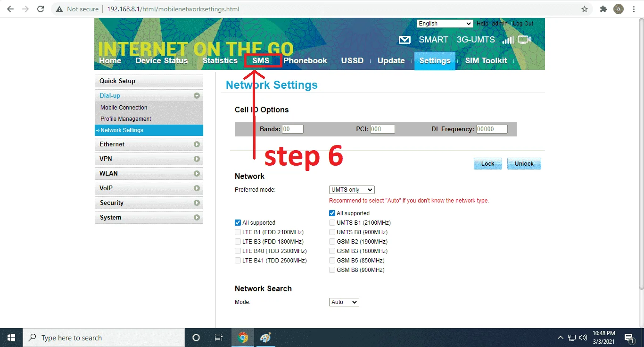Click the connected device monitor icon
The width and height of the screenshot is (644, 347).
pos(524,40)
